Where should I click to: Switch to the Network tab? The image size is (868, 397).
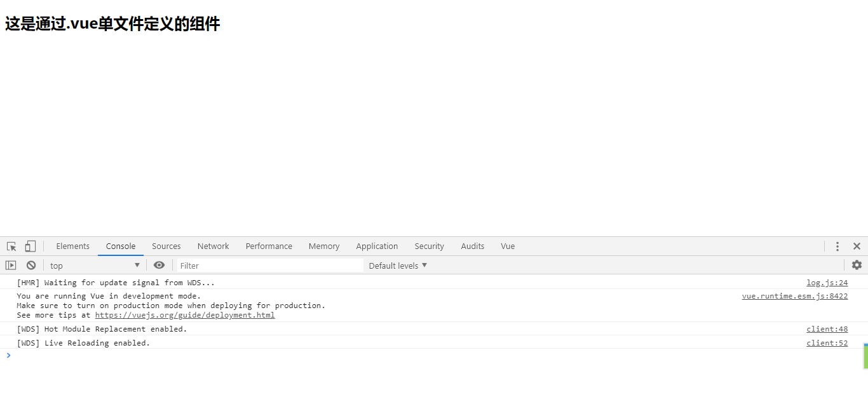(214, 246)
